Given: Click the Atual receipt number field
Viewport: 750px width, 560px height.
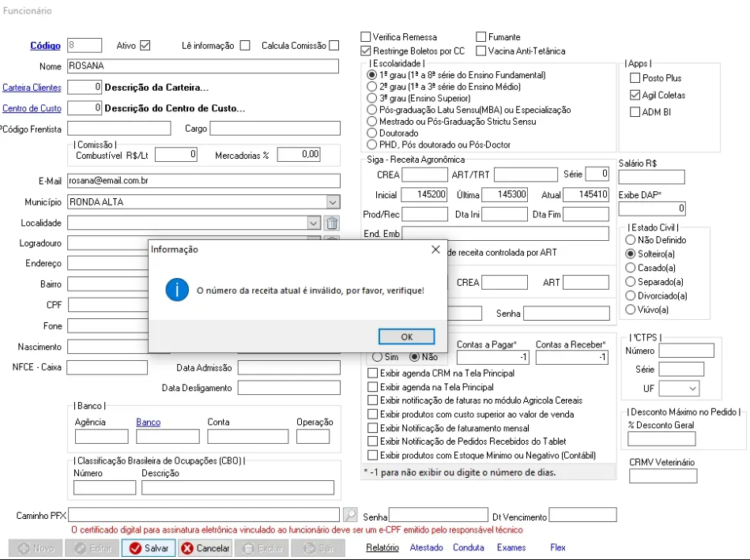Looking at the screenshot, I should click(x=586, y=194).
